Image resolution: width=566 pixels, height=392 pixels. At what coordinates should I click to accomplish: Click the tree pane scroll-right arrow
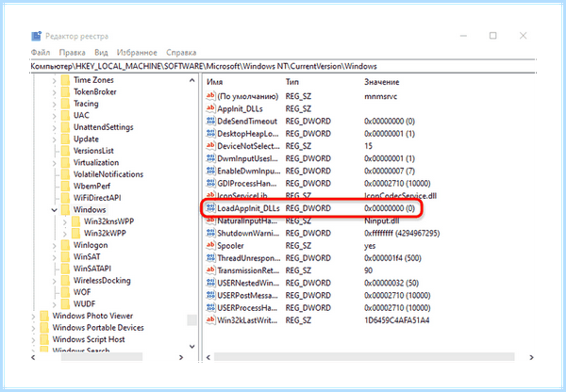tap(181, 357)
